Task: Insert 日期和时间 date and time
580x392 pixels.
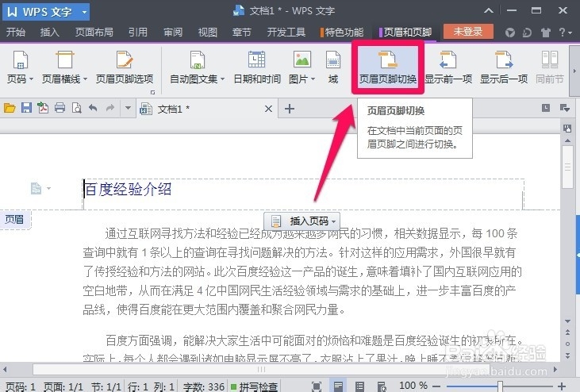Action: 257,68
